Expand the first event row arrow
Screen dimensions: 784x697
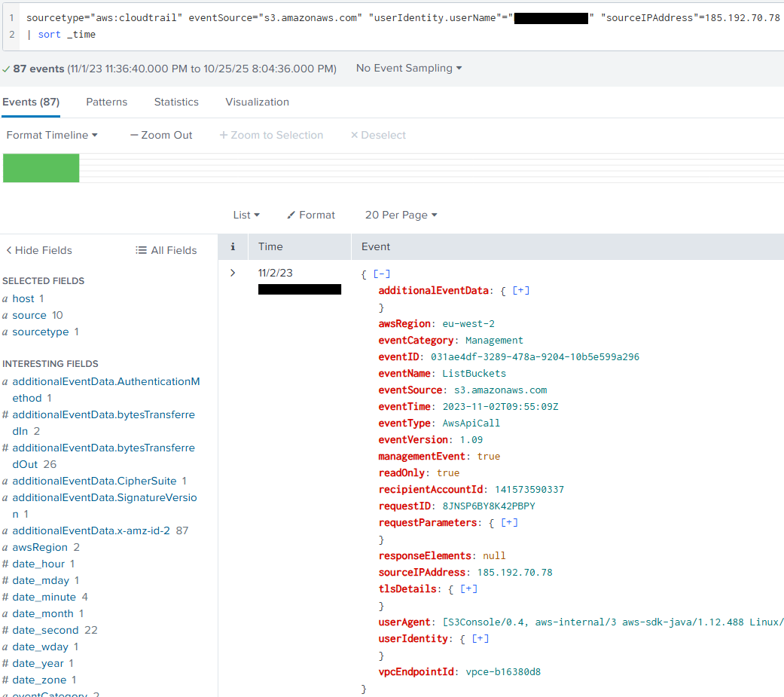pyautogui.click(x=233, y=273)
